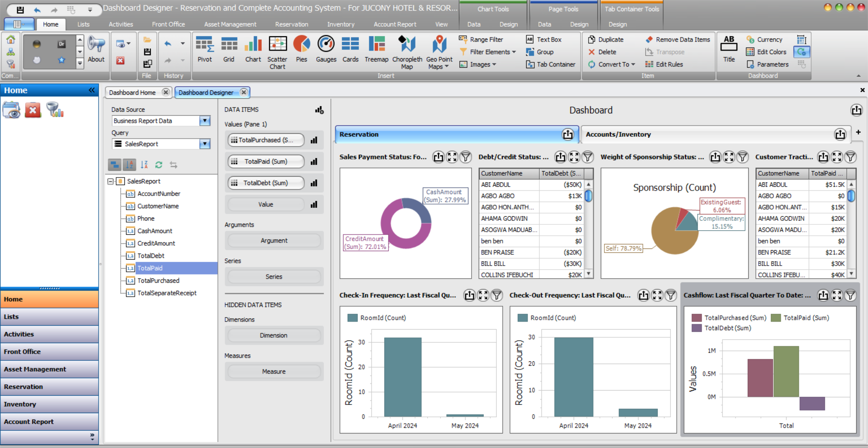This screenshot has height=448, width=868.
Task: Click Remove Data Items
Action: pyautogui.click(x=678, y=40)
